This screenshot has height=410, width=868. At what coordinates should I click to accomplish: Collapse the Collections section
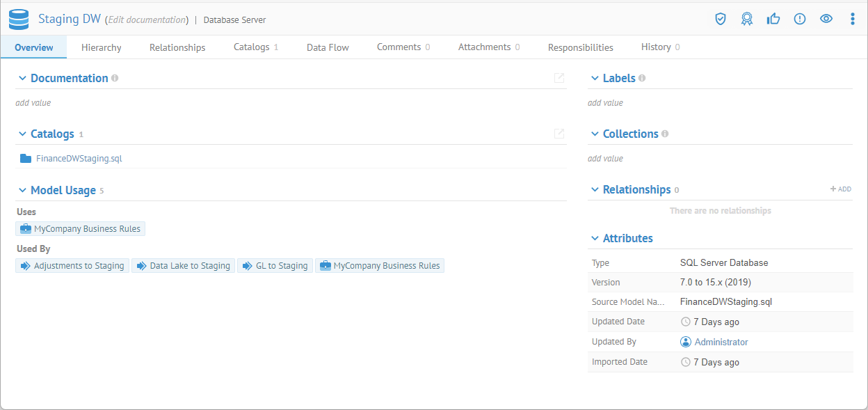(x=595, y=134)
